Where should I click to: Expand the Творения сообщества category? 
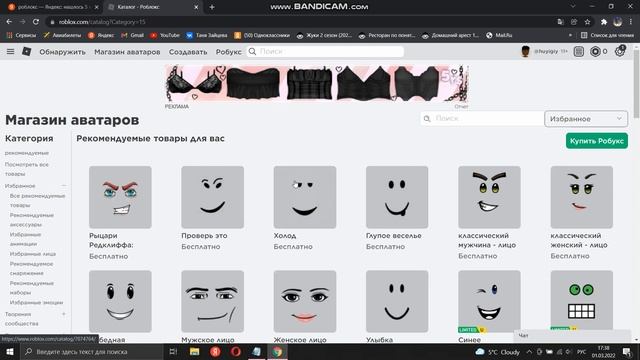pyautogui.click(x=64, y=314)
